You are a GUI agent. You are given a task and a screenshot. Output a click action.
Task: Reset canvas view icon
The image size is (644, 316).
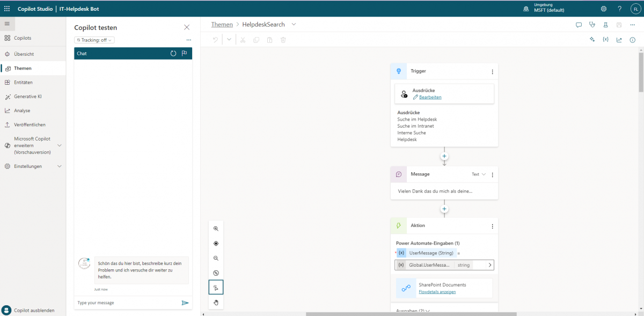coord(216,273)
